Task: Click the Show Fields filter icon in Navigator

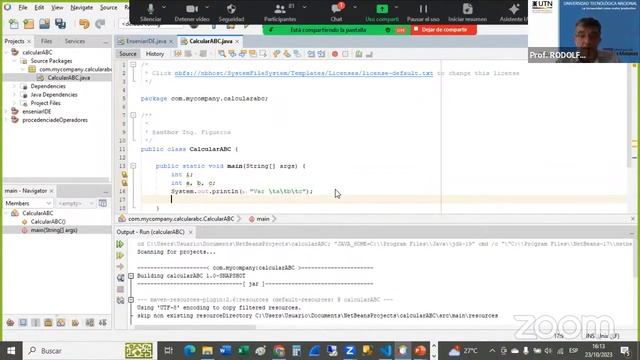Action: click(23, 323)
